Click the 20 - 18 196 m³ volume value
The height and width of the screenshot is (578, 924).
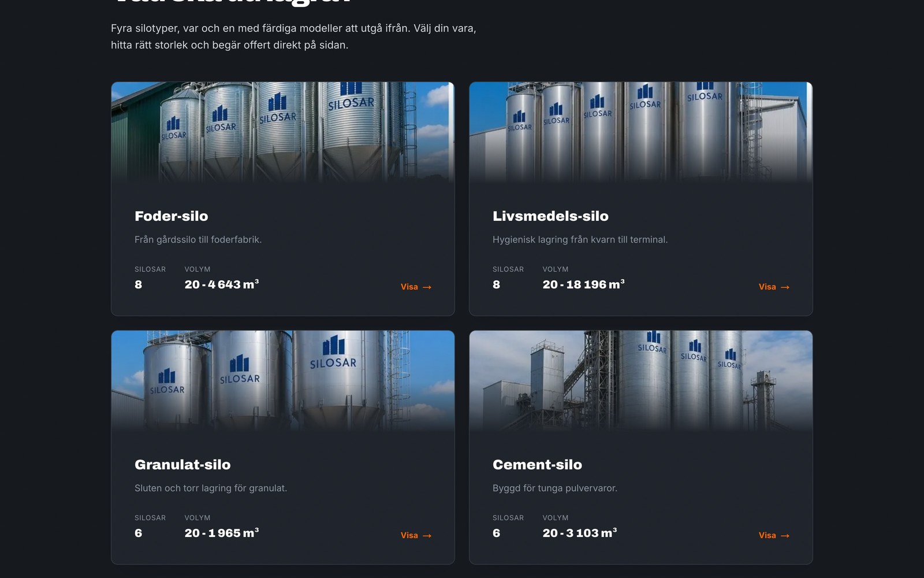pos(583,284)
